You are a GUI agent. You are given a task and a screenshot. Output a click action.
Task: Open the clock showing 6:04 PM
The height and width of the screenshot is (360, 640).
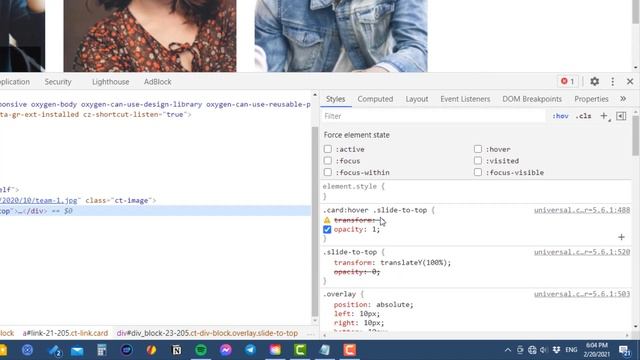click(596, 350)
